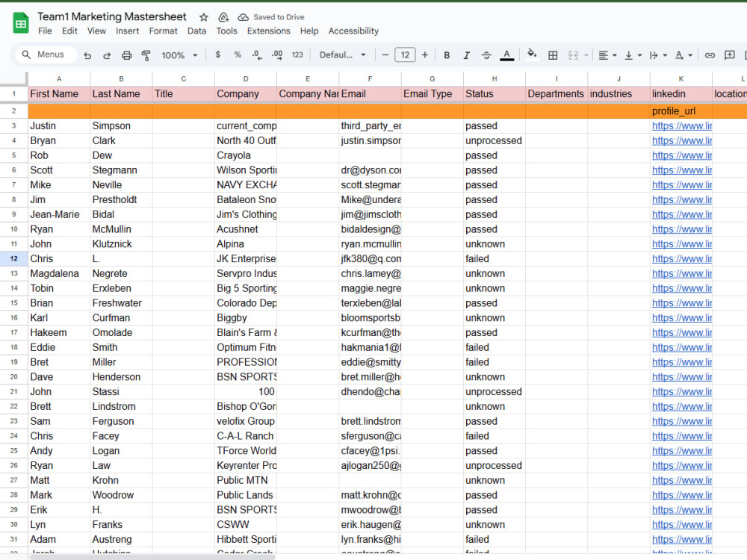747x560 pixels.
Task: Select row 12 header
Action: point(13,258)
